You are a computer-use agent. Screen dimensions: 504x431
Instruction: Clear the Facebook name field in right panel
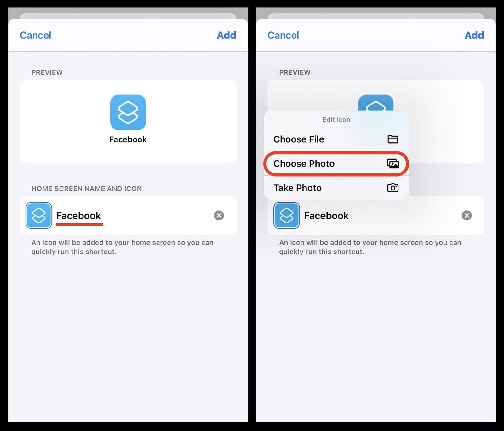(x=467, y=215)
